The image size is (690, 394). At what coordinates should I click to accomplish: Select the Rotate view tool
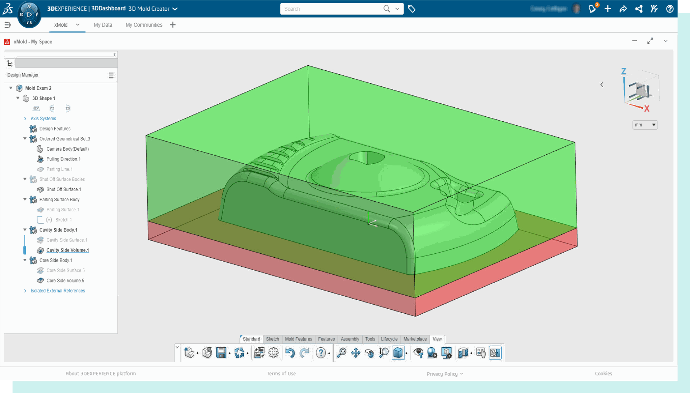coord(370,353)
